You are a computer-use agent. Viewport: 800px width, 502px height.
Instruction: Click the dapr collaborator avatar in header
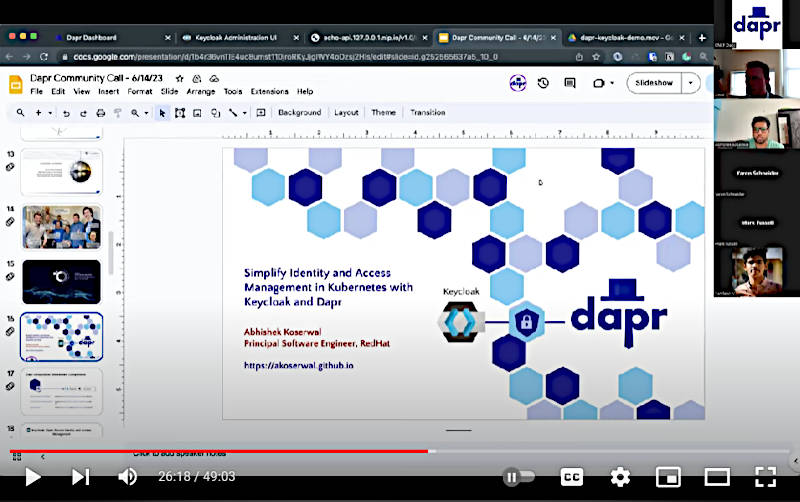[x=518, y=83]
